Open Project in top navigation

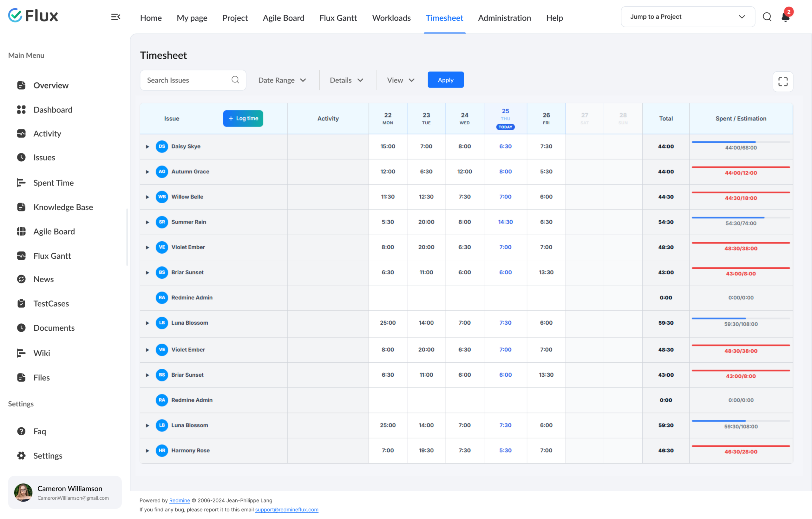point(235,17)
